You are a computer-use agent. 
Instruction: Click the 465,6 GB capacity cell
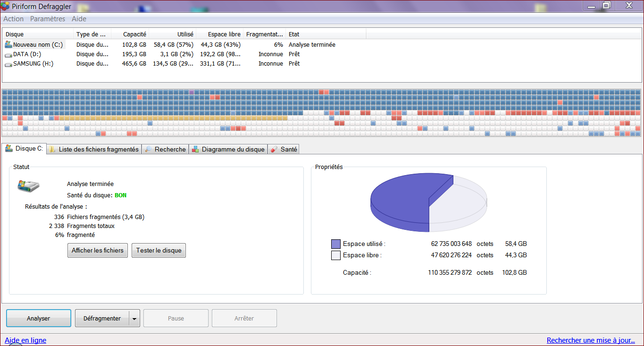pos(134,64)
